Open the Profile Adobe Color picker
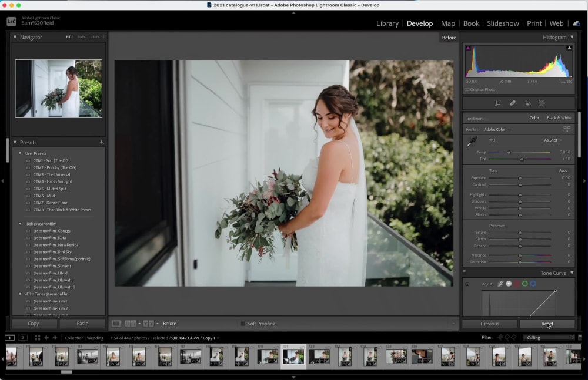Screen dimensions: 588x380 tap(496, 129)
